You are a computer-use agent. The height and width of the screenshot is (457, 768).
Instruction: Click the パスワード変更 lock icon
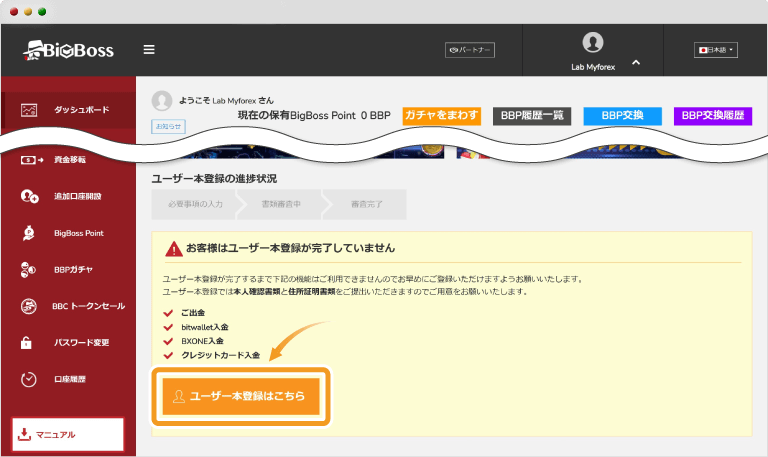(26, 342)
